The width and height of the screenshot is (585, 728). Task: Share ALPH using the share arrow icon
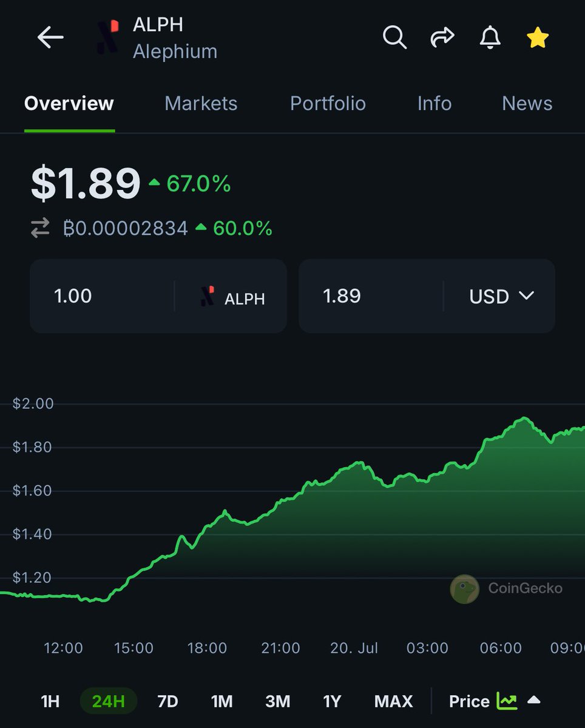(442, 38)
